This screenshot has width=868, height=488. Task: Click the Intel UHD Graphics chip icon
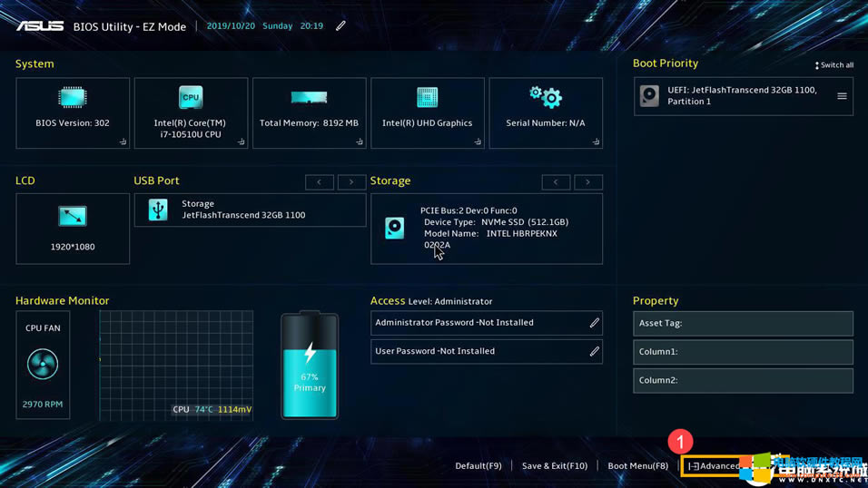click(x=427, y=97)
